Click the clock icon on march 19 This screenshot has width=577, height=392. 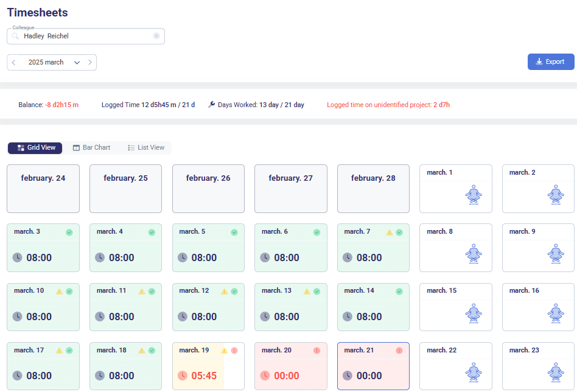(182, 376)
